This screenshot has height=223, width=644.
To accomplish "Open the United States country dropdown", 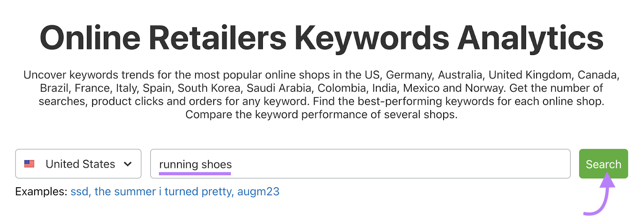I will [x=78, y=164].
